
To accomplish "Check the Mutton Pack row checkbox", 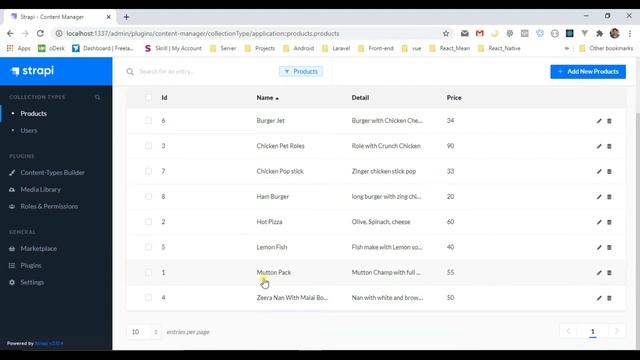I will tap(148, 273).
